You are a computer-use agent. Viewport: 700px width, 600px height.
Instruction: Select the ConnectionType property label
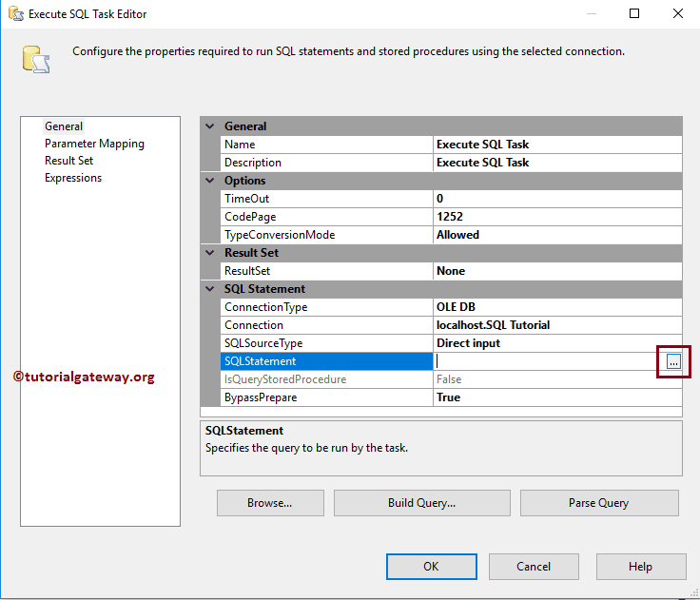(x=326, y=307)
